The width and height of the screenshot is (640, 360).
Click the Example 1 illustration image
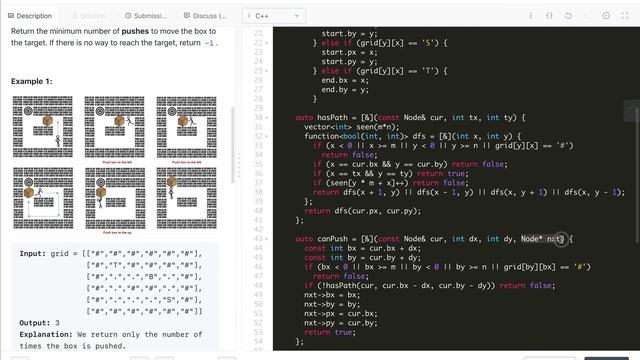[115, 165]
